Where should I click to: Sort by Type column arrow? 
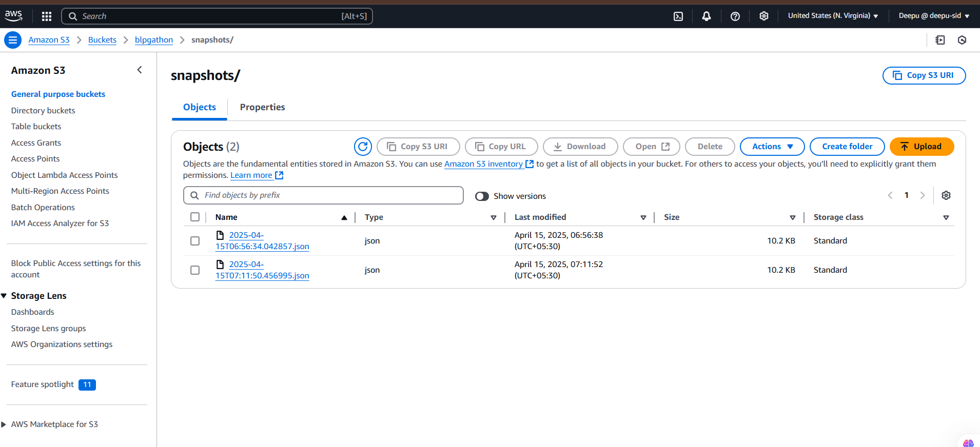click(x=494, y=218)
